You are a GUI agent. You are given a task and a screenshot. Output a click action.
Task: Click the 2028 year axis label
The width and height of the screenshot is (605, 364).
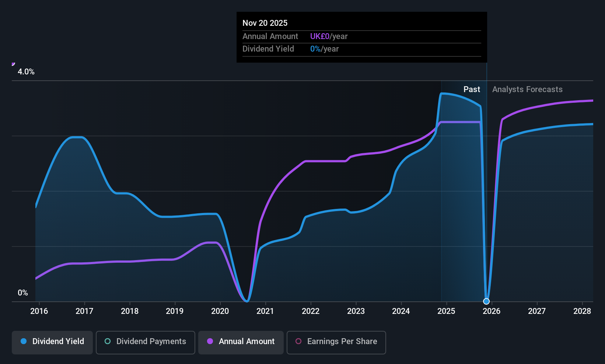tap(583, 311)
